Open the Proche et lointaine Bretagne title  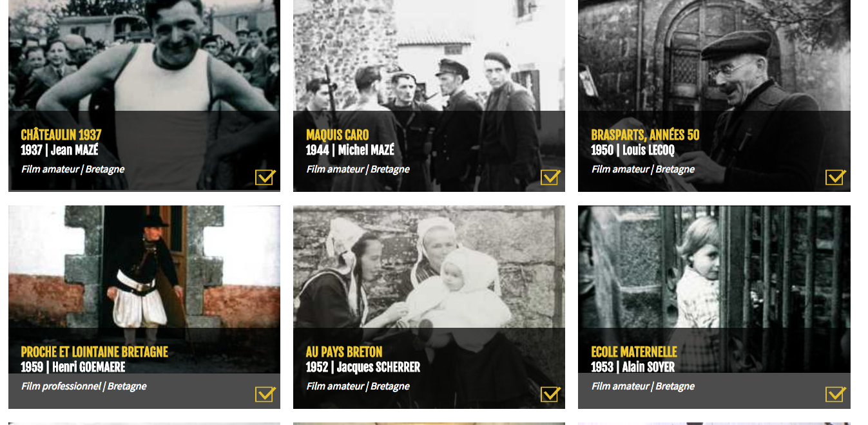point(95,352)
